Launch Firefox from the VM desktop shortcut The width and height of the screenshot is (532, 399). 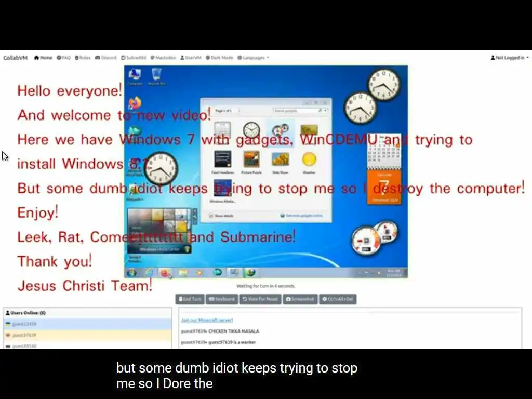[135, 103]
